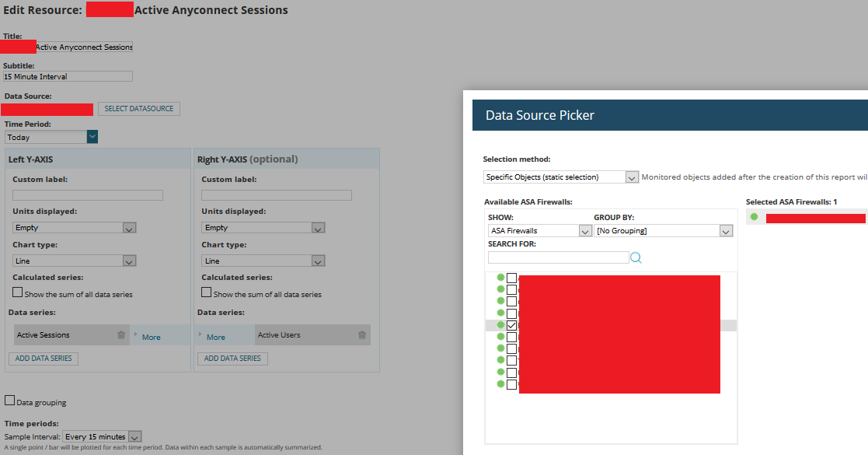
Task: Enable the Data grouping checkbox
Action: [9, 400]
